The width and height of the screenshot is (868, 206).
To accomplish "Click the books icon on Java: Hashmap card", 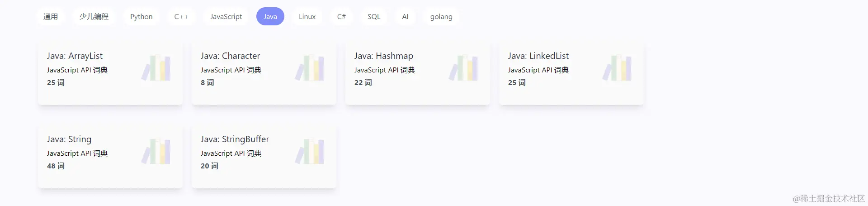I will (x=463, y=68).
